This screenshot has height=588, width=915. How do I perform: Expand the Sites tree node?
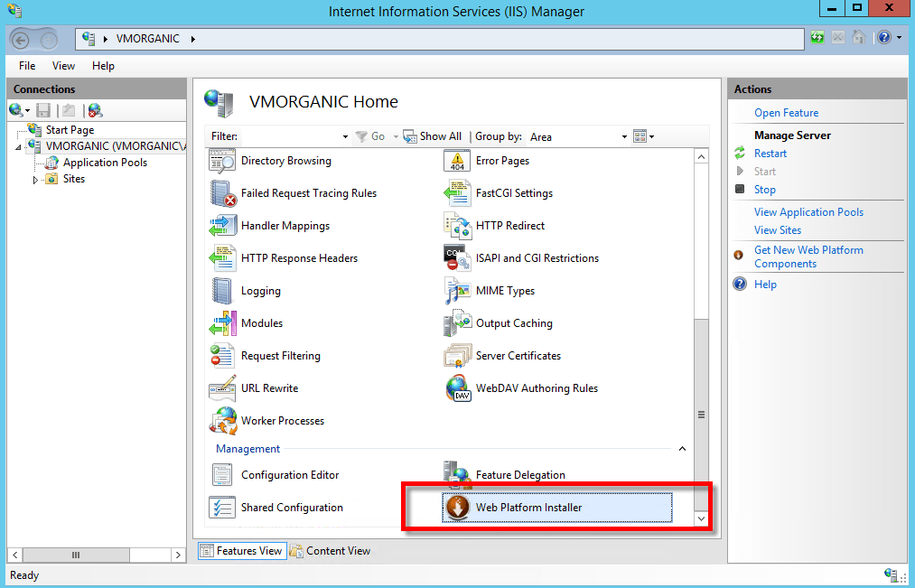[x=35, y=180]
